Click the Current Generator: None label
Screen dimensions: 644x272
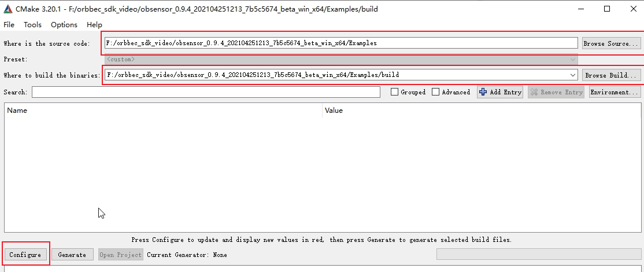pos(187,255)
